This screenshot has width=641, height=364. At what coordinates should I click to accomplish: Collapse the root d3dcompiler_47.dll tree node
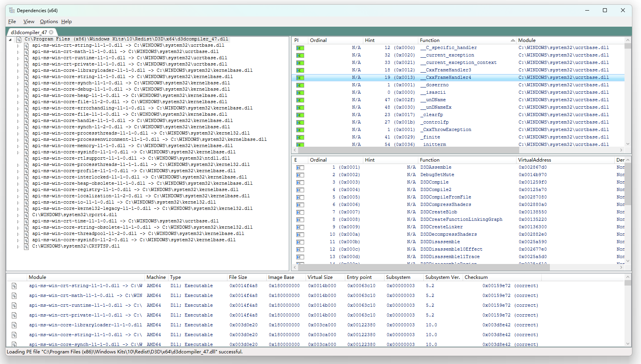tap(10, 39)
